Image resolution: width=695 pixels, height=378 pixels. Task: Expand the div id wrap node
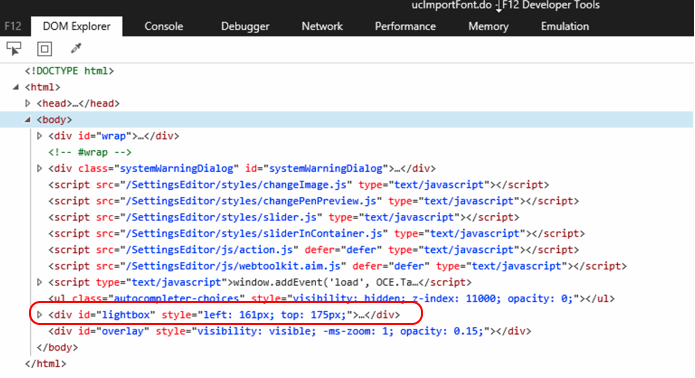(39, 136)
